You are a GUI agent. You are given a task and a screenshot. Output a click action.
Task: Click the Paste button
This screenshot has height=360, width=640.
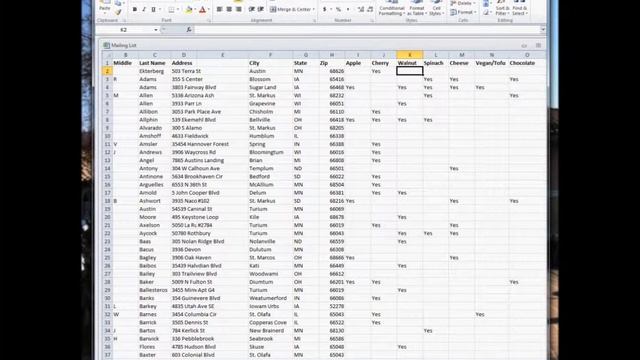click(105, 6)
